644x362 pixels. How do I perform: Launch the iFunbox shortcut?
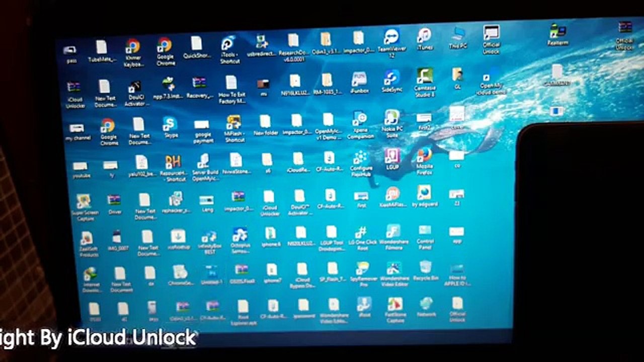[359, 83]
